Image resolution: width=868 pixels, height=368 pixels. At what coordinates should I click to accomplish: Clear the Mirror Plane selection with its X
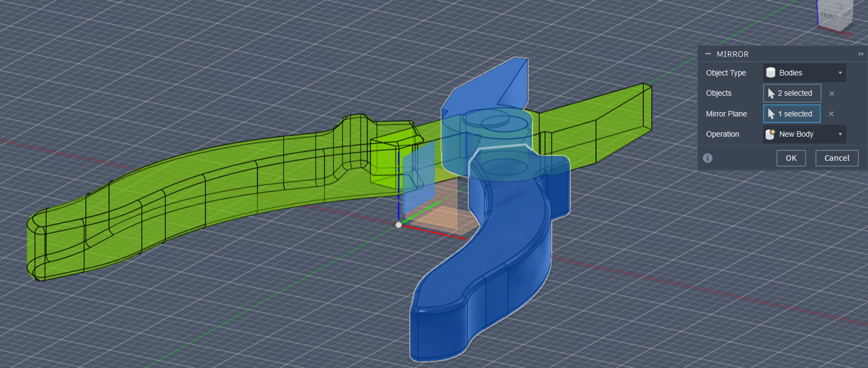coord(831,114)
